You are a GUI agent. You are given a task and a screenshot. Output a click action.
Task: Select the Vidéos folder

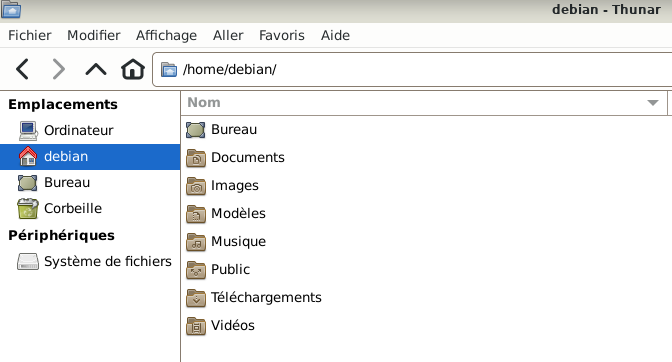220,326
